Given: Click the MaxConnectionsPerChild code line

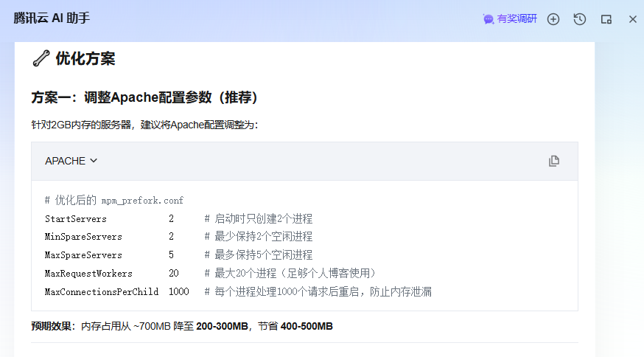Looking at the screenshot, I should point(102,291).
